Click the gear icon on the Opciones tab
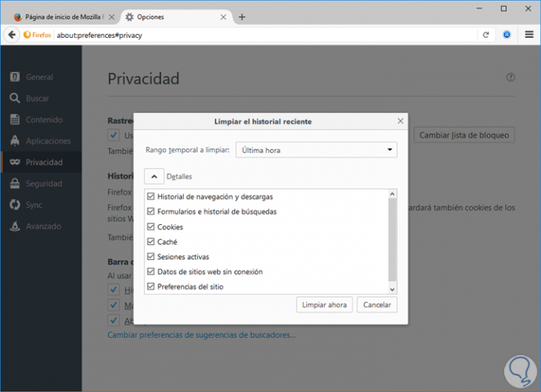 [x=129, y=17]
